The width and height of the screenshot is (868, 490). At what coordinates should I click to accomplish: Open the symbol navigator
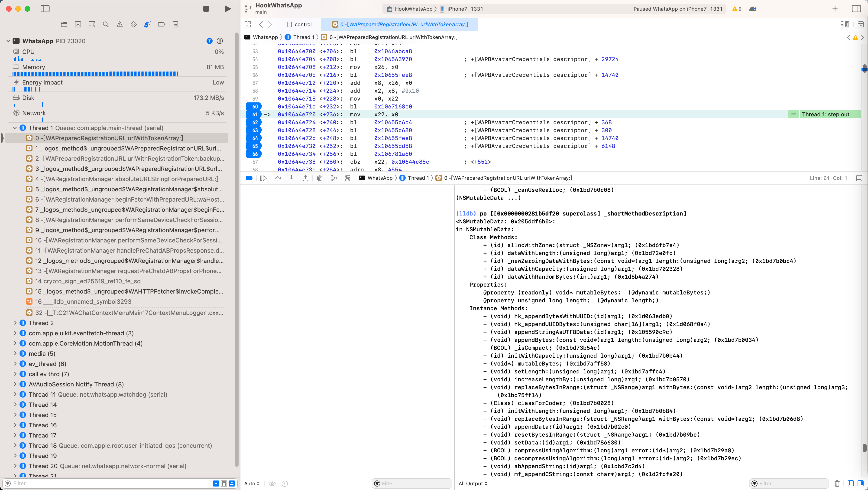click(x=92, y=24)
